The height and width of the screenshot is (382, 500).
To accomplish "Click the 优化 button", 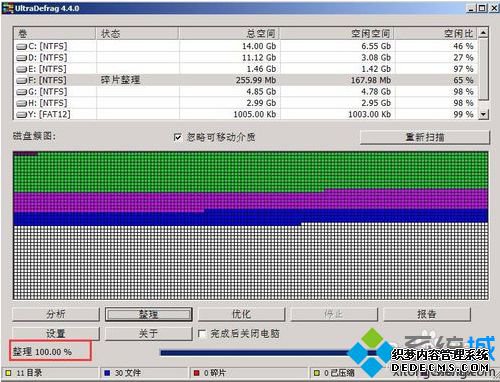I will pos(241,314).
